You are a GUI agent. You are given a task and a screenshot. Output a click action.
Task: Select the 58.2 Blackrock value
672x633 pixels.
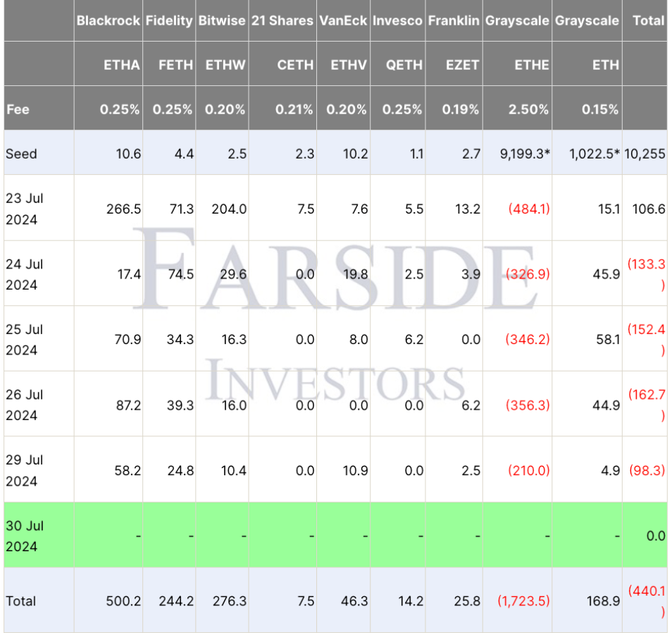click(x=127, y=470)
